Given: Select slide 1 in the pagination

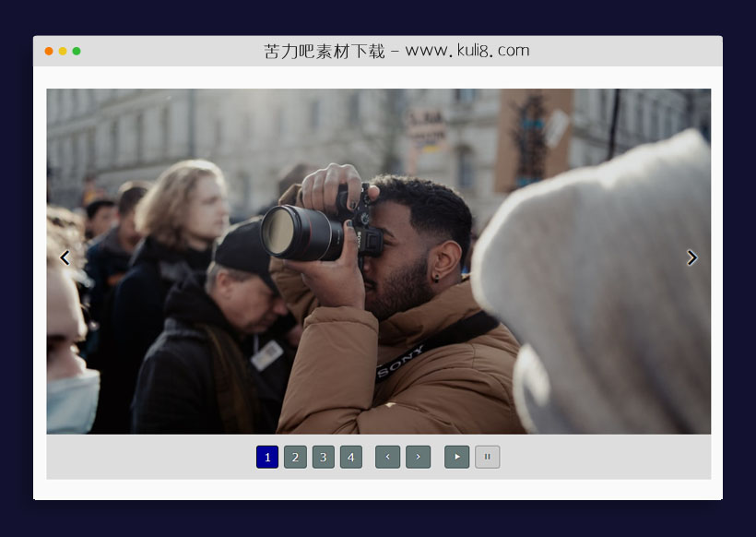Looking at the screenshot, I should [267, 457].
